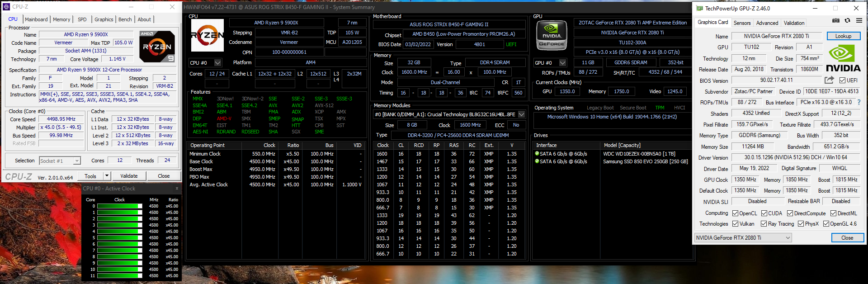Click the Ryzen 9 logo in CPU-Z
Screen dimensions: 868x284
pos(157,47)
